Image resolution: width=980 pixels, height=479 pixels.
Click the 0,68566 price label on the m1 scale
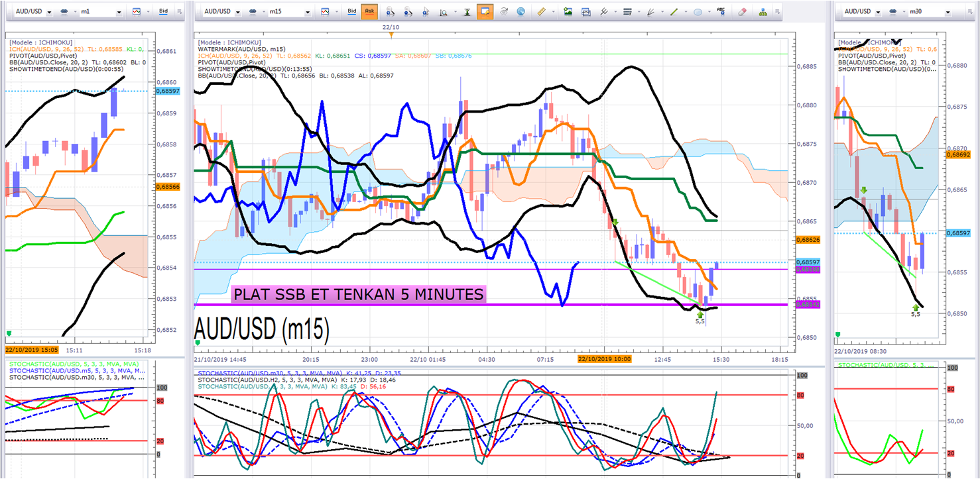tap(166, 187)
